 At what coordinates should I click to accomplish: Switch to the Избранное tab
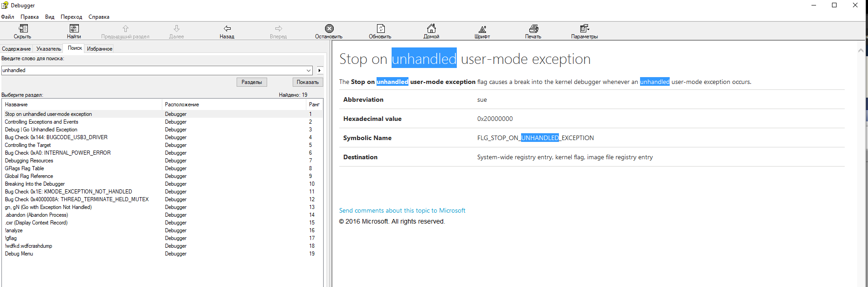99,49
